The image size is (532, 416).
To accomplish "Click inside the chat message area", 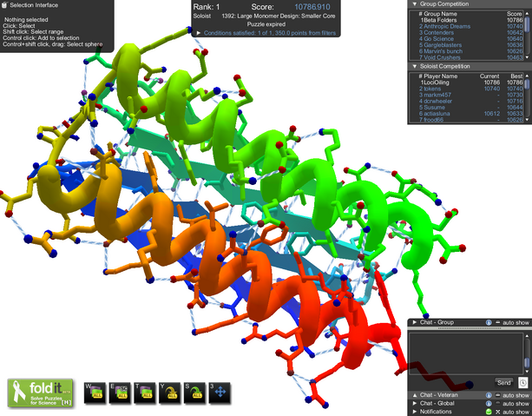I will [466, 353].
